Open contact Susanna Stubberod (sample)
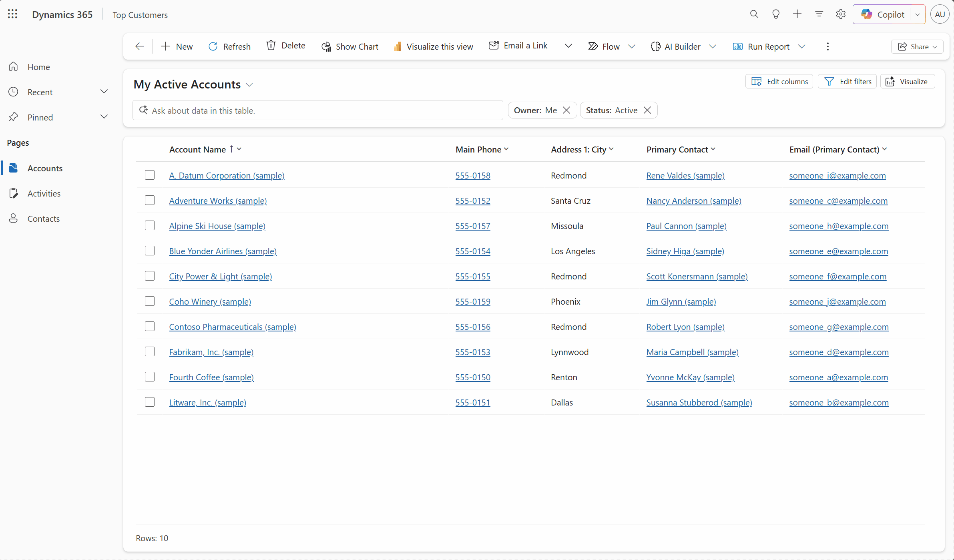 coord(699,402)
